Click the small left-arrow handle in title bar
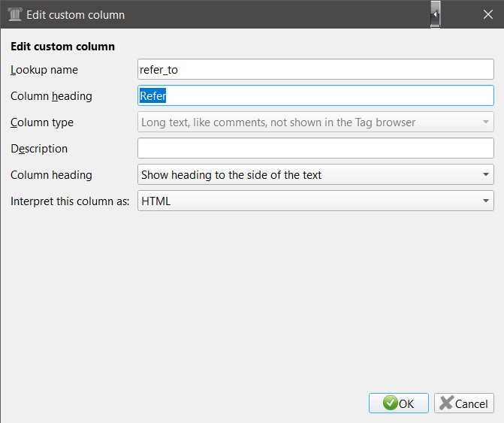Viewport: 504px width, 423px height. (x=435, y=14)
